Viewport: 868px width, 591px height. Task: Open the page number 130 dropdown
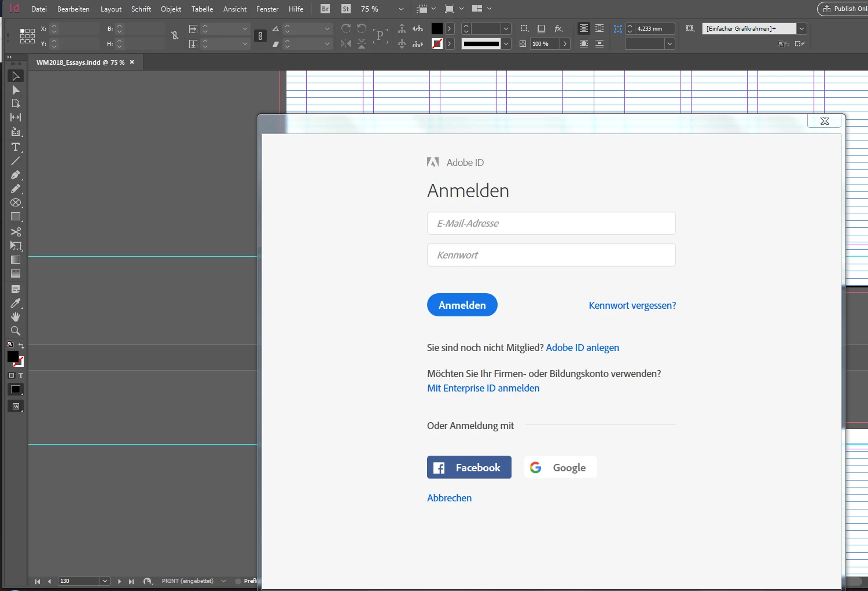(105, 581)
